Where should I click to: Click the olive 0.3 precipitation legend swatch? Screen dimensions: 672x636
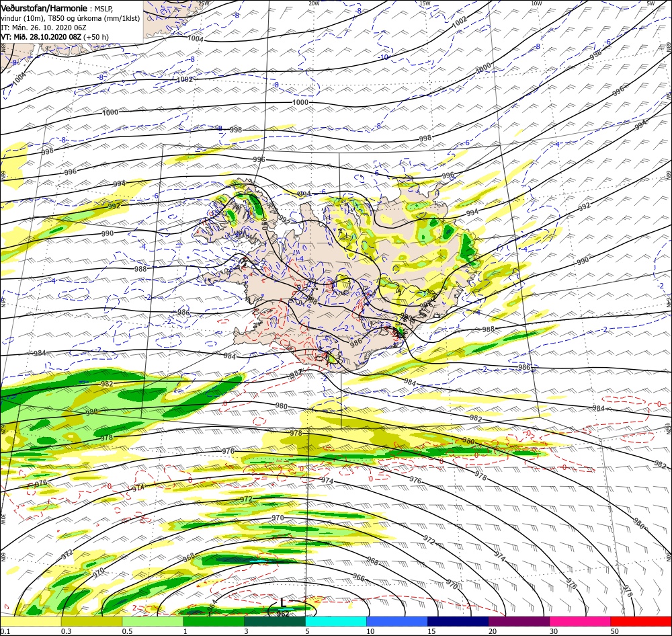tap(91, 621)
